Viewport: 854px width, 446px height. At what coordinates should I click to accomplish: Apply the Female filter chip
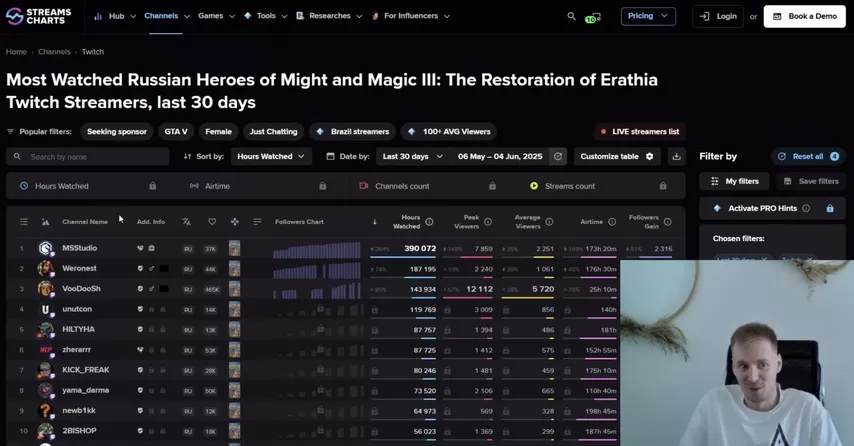point(218,131)
